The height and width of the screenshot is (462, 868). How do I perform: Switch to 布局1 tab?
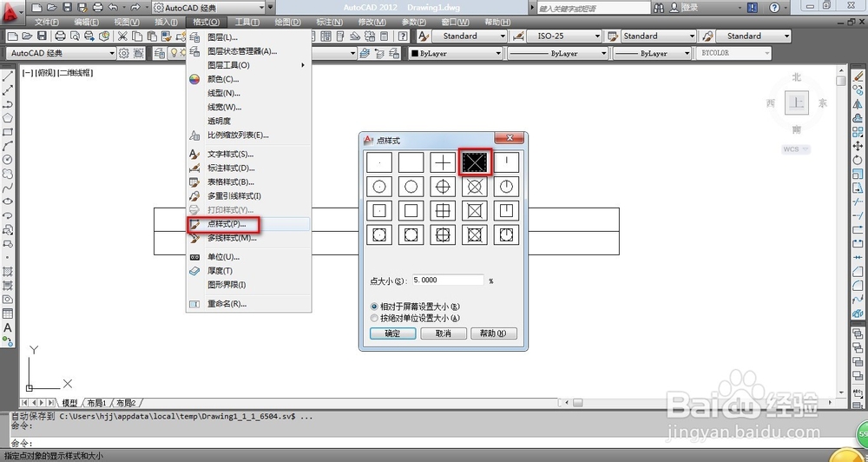click(97, 403)
